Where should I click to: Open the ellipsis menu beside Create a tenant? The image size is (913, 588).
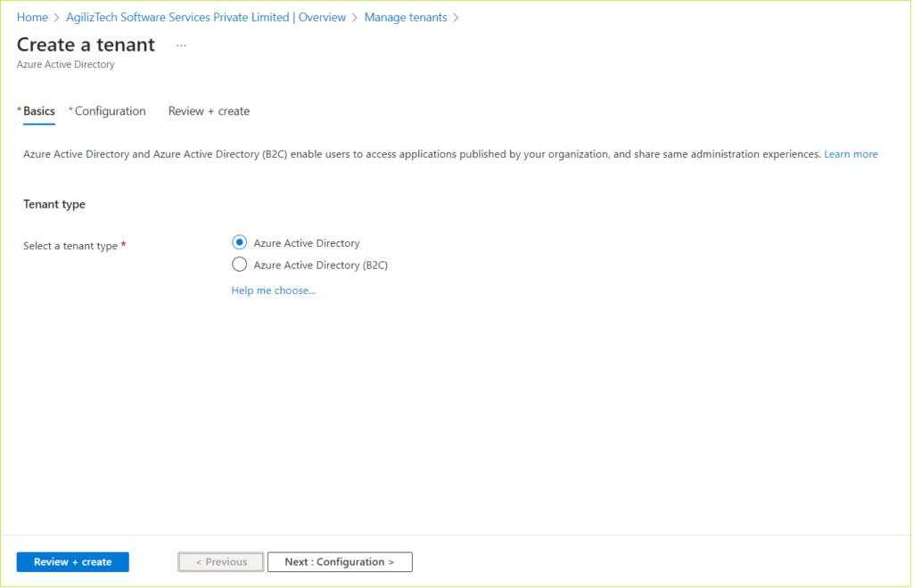[181, 44]
